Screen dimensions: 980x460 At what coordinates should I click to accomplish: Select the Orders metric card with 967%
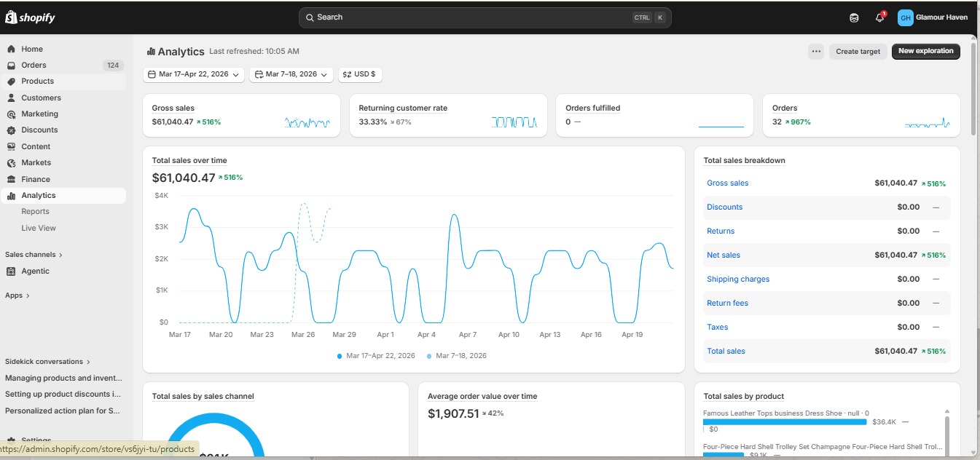(861, 115)
